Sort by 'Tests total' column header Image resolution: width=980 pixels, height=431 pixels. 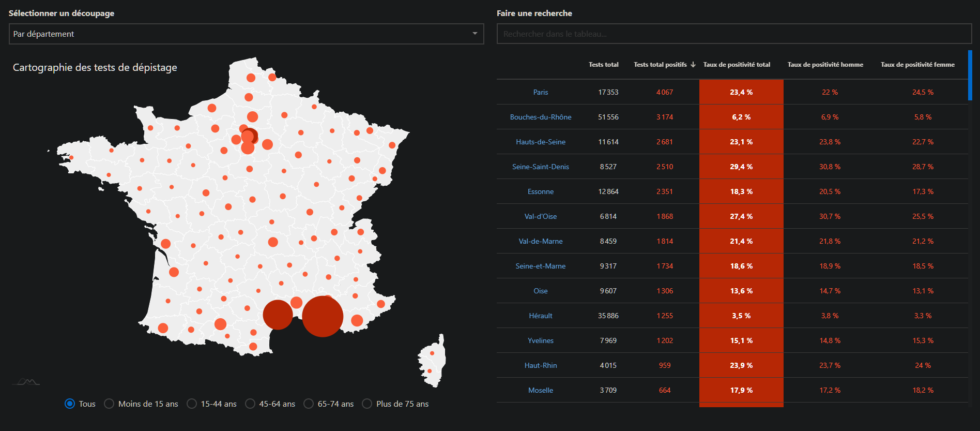coord(603,65)
